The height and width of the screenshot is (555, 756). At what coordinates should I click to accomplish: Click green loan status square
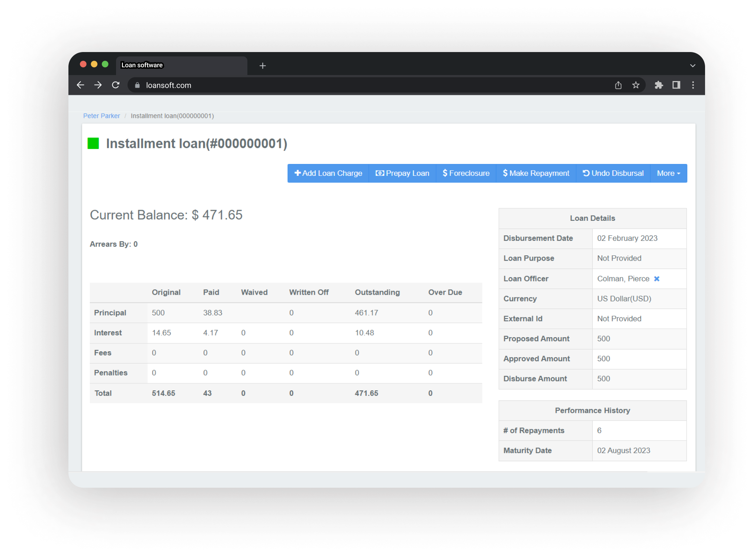93,143
